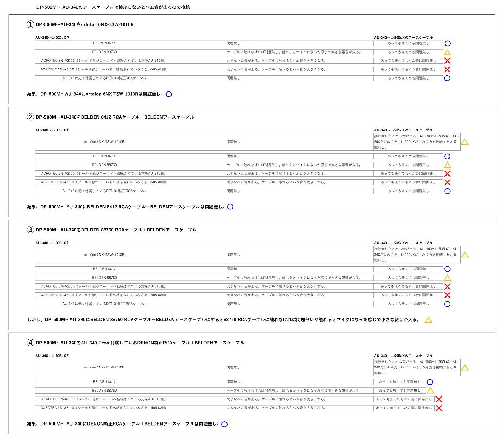Viewport: 504px width, 437px height.
Task: Click yellow triangle beside BELDEN 88760 in section ②
Action: [447, 165]
